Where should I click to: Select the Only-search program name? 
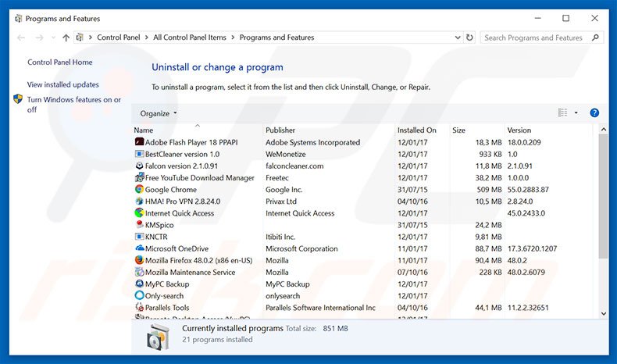164,296
